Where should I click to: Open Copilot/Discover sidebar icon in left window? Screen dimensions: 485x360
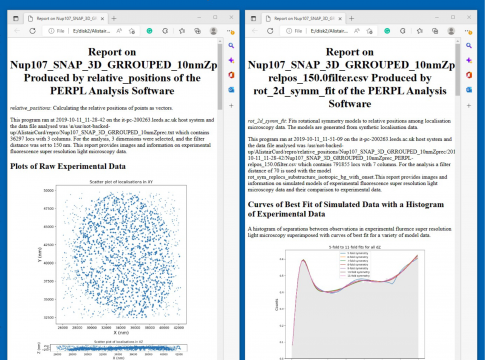231,60
